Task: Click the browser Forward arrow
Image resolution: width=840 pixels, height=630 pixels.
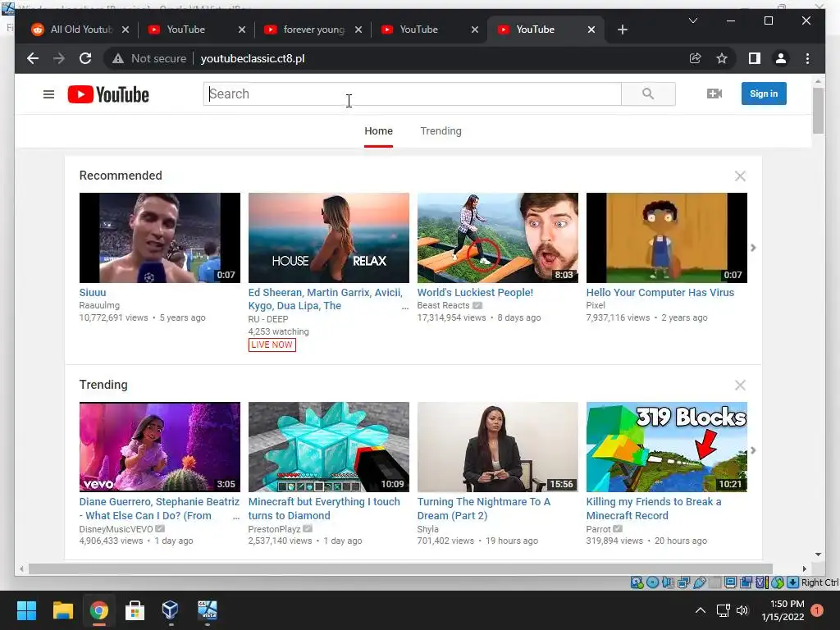Action: pos(59,58)
